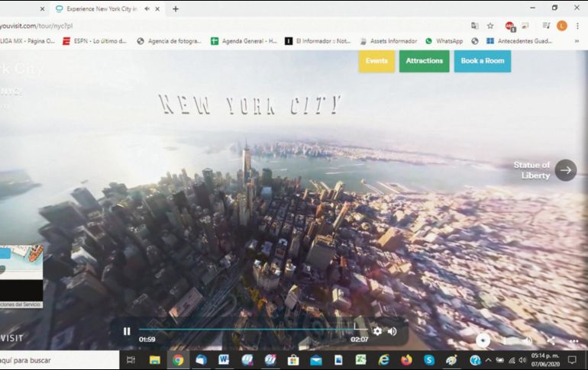Open a new browser tab
The height and width of the screenshot is (370, 588).
(x=176, y=9)
